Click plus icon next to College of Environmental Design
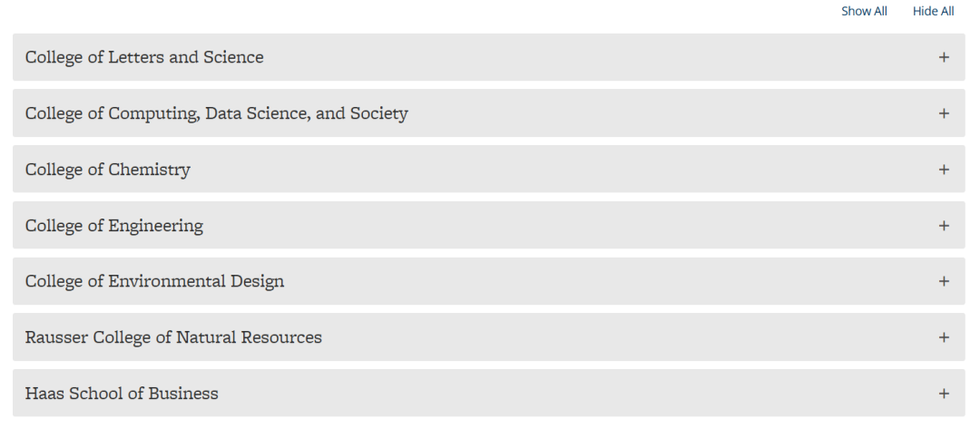This screenshot has width=980, height=448. 944,281
